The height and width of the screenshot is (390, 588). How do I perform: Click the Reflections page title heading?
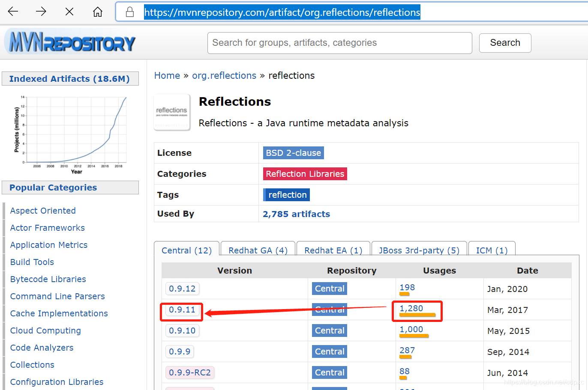click(x=235, y=101)
